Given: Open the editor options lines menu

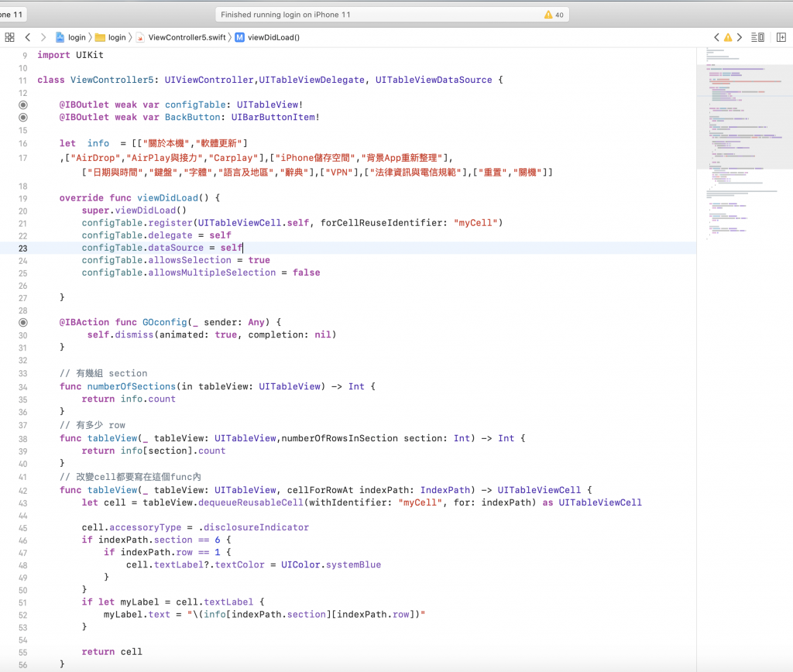Looking at the screenshot, I should [x=757, y=37].
